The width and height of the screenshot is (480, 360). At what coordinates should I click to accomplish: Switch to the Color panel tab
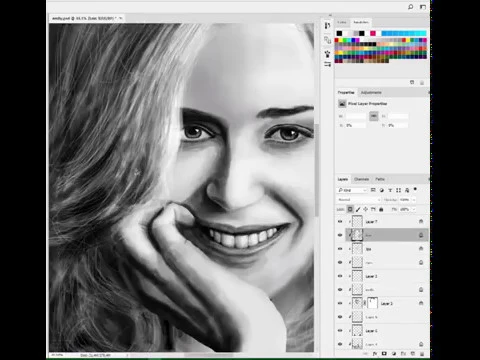pyautogui.click(x=342, y=22)
